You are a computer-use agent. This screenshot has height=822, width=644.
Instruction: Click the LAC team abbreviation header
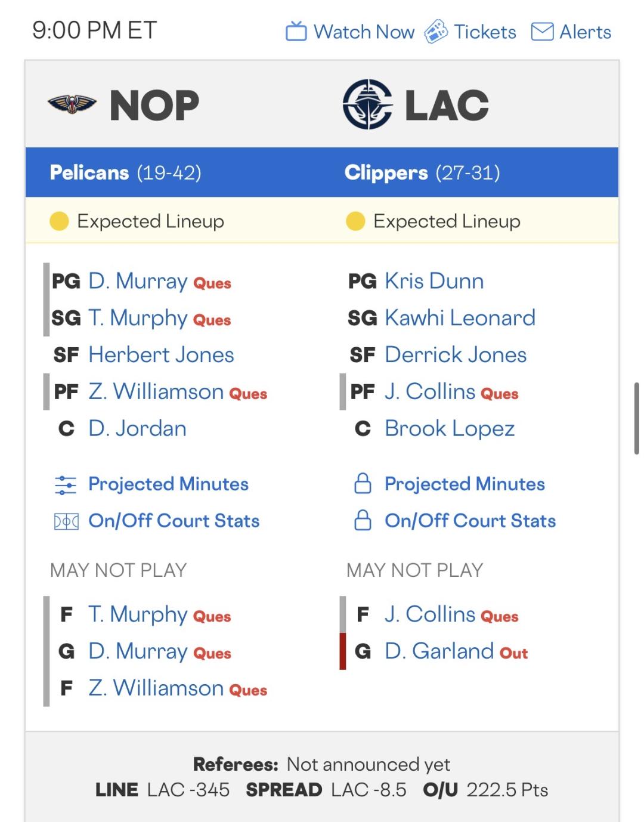click(447, 106)
